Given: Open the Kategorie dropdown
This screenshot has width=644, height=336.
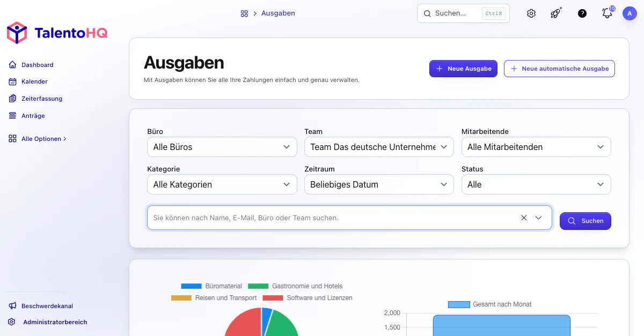Looking at the screenshot, I should point(222,184).
